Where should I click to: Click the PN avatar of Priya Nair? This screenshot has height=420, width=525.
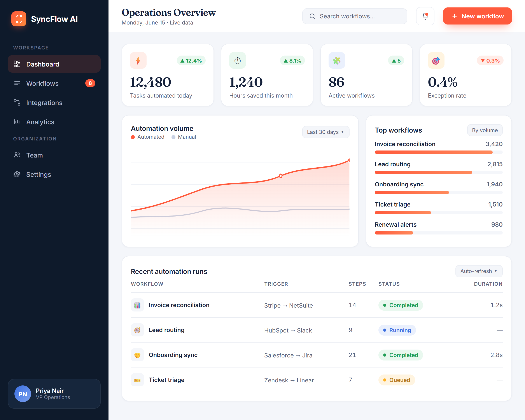point(23,394)
